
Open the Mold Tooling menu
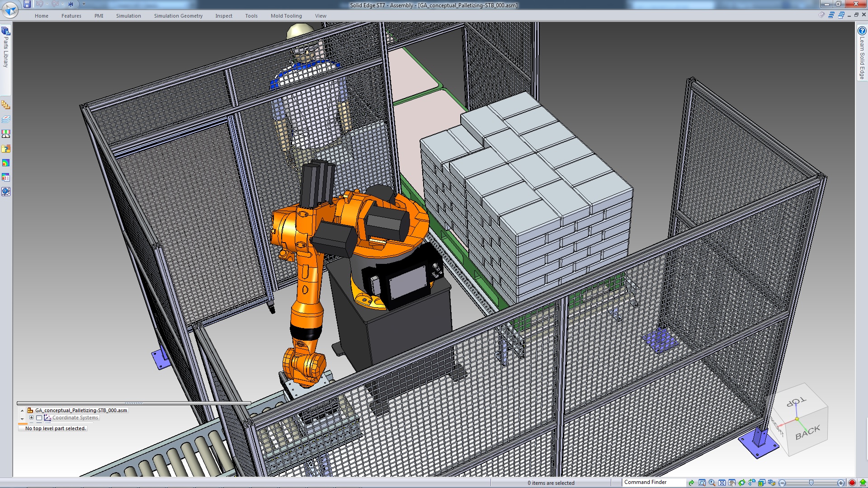click(286, 15)
